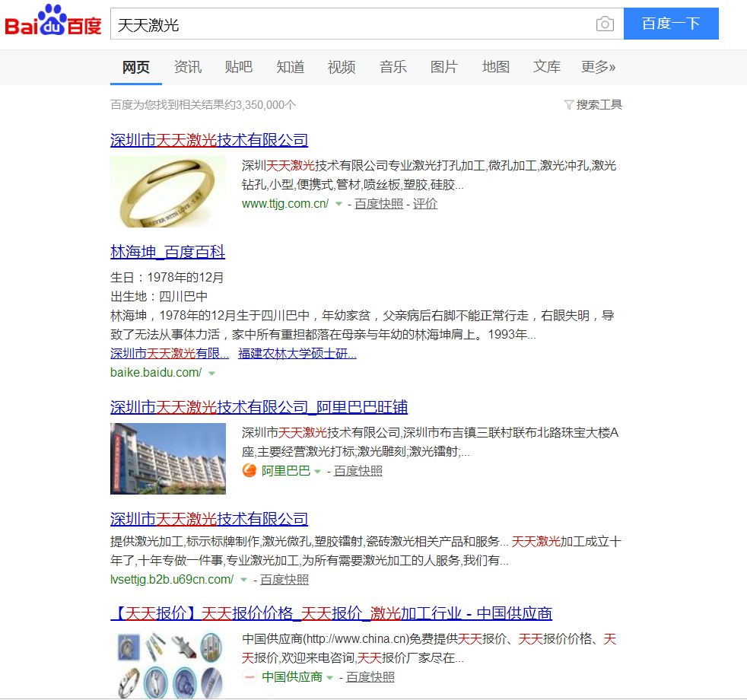Open www.ttjg.com.cn/ URL link
The height and width of the screenshot is (700, 747).
[x=285, y=204]
